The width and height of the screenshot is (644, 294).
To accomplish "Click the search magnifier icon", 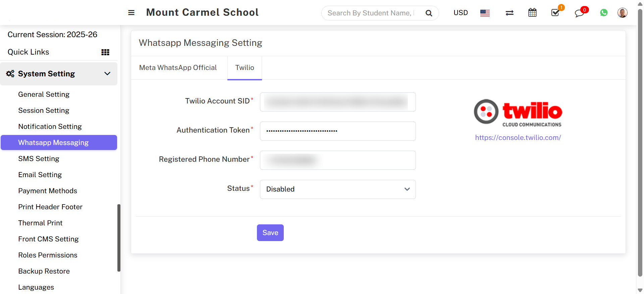I will [429, 13].
